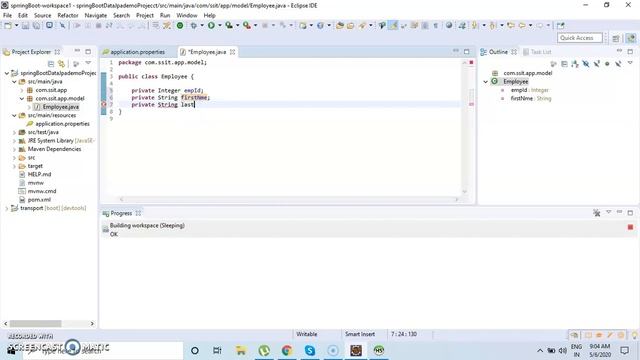640x360 pixels.
Task: Click the Open Type toolbar icon
Action: pos(340,25)
